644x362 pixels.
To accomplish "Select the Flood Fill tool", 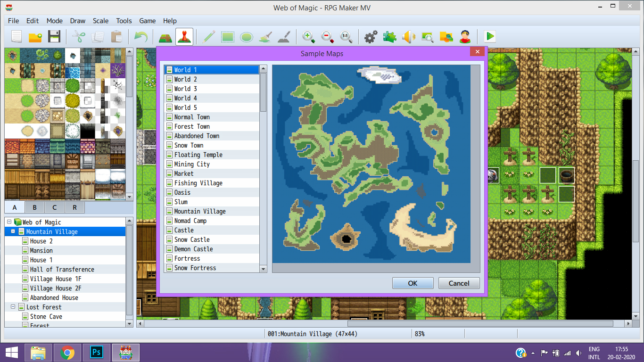I will (265, 36).
